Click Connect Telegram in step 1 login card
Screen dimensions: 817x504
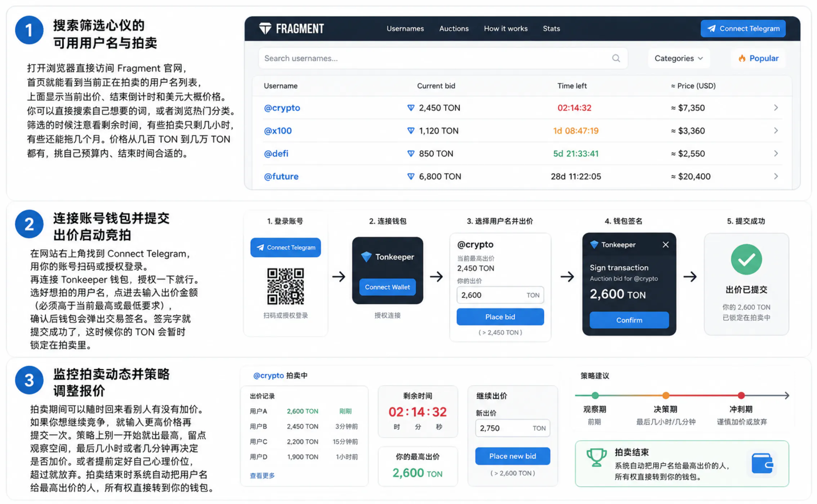click(286, 247)
